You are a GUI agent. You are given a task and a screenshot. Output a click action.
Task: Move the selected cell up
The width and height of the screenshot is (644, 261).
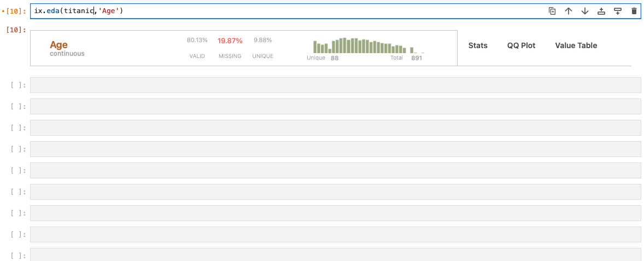tap(569, 11)
